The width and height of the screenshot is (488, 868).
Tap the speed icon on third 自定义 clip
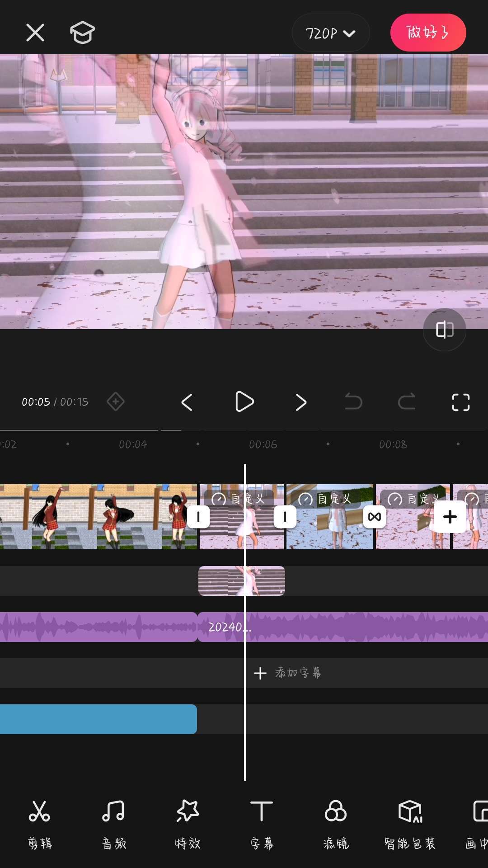pyautogui.click(x=395, y=499)
